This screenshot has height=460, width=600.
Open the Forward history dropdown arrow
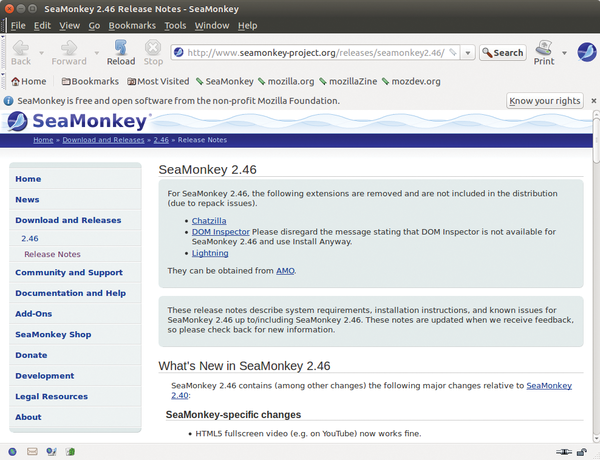click(96, 53)
